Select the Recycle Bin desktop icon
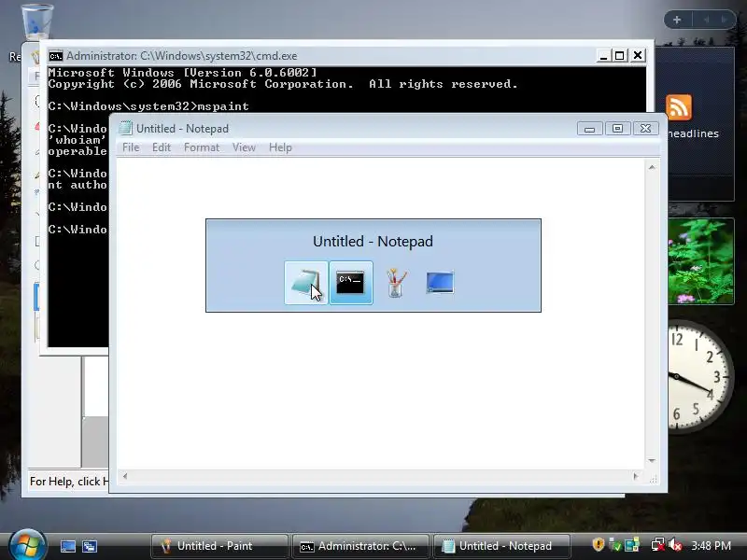The image size is (747, 560). (36, 21)
